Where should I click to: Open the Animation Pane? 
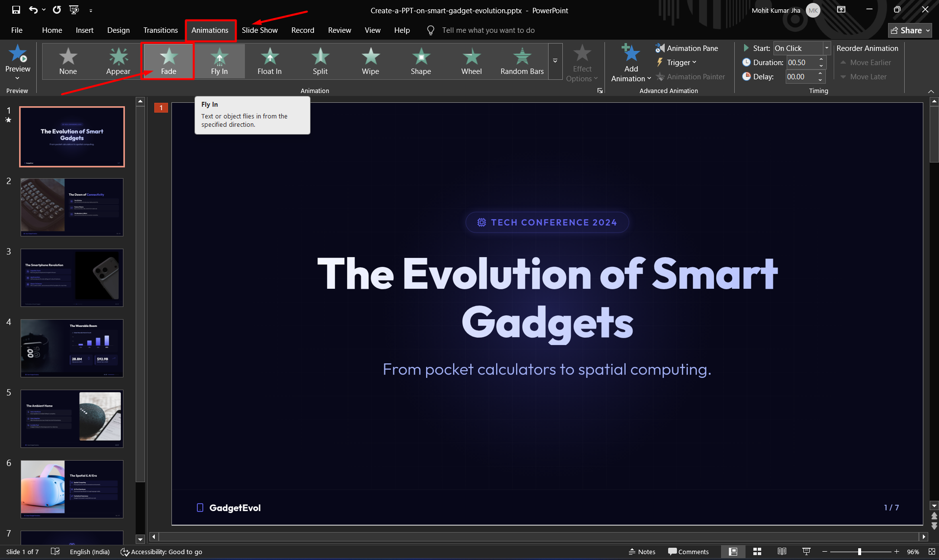coord(687,48)
